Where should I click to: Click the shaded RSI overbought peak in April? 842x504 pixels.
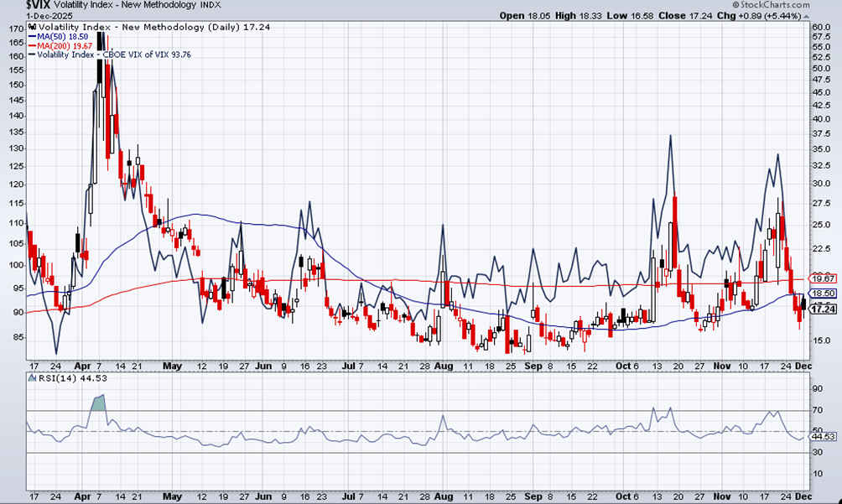tap(99, 402)
